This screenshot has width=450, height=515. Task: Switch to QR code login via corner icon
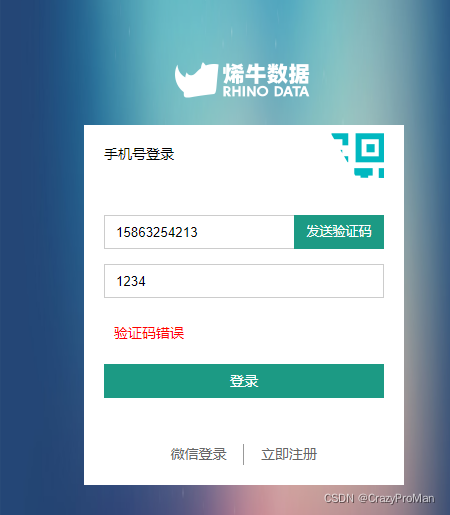(358, 155)
